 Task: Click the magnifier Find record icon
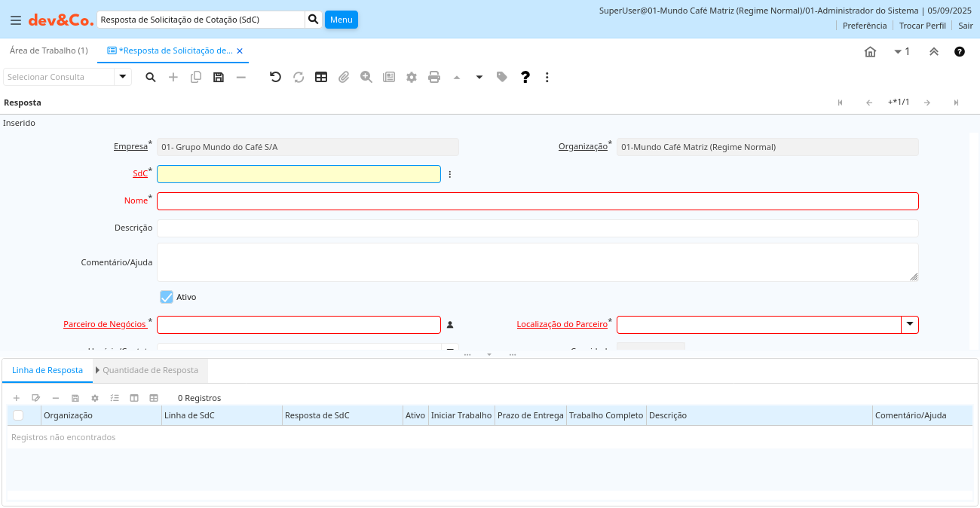151,77
